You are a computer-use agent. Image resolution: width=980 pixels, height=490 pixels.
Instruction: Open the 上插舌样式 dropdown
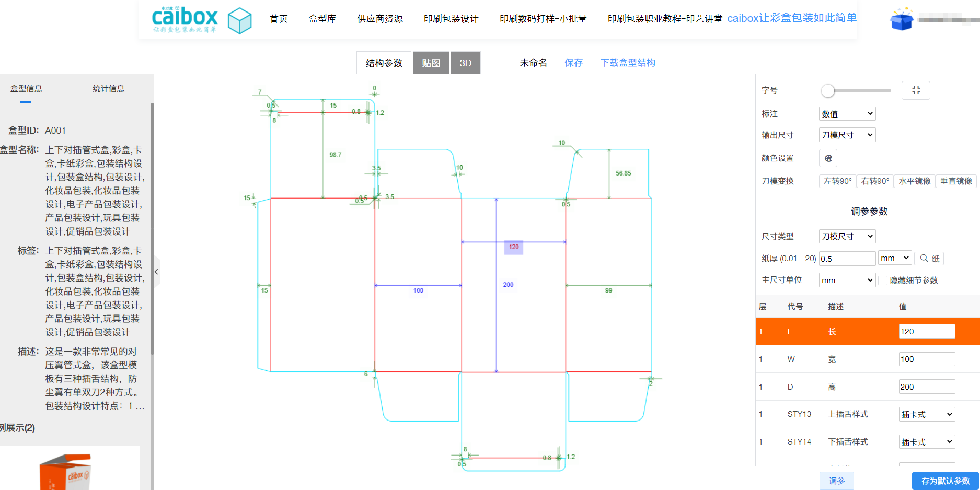point(927,414)
